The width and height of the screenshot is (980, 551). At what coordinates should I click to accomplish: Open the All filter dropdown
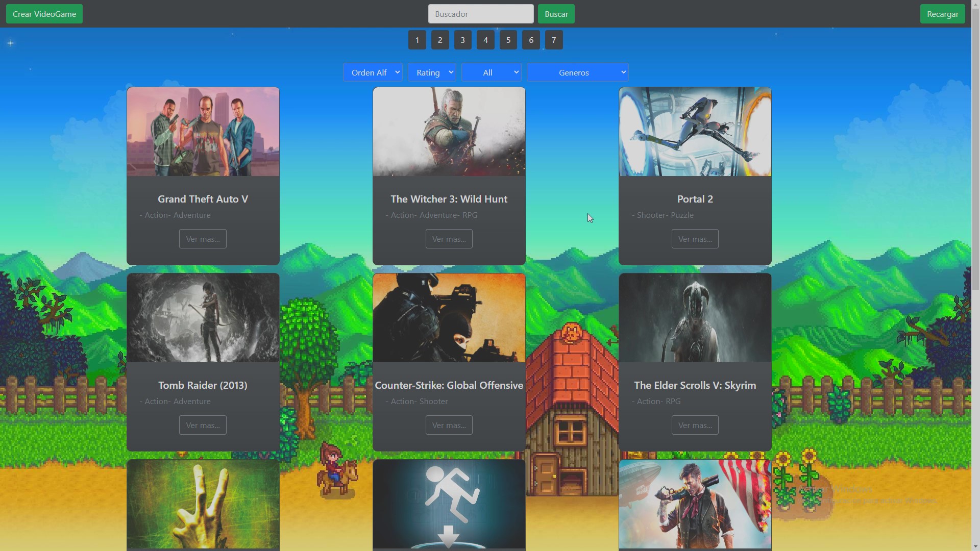492,72
